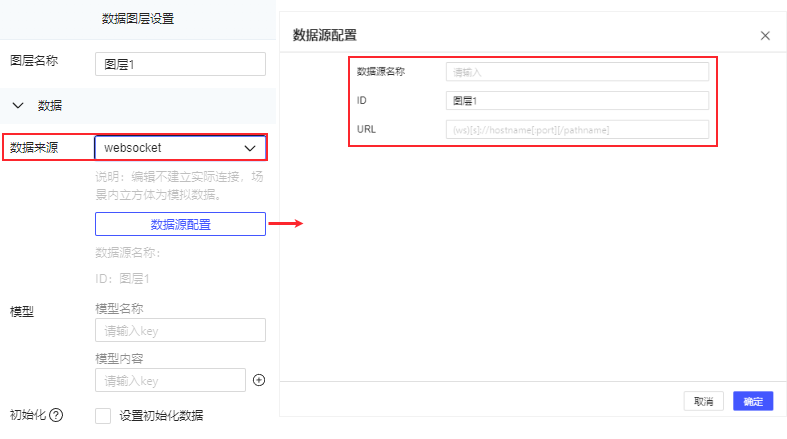Close the 数据源配置 dialog with X
The image size is (787, 439).
(765, 36)
